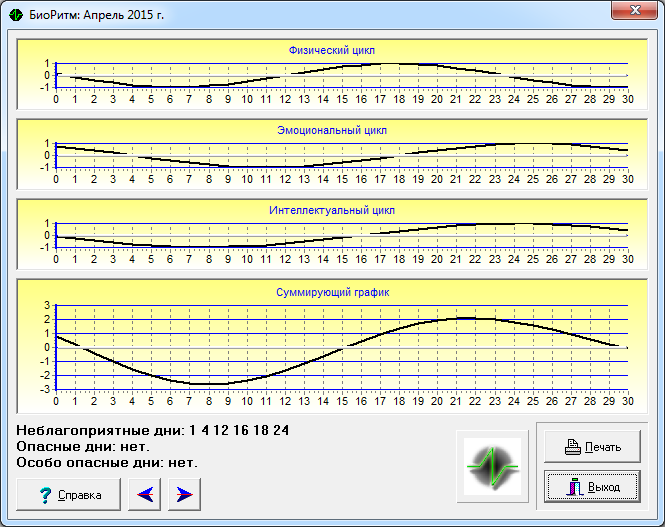
Task: Click the Суммирующий график chart title
Action: pyautogui.click(x=332, y=293)
